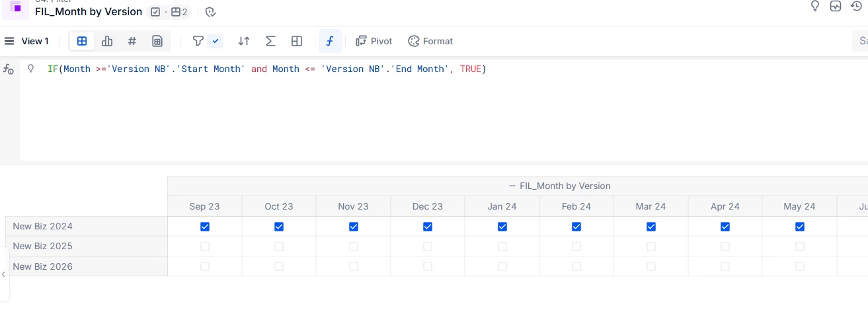This screenshot has height=312, width=868.
Task: Select the hash number view icon
Action: tap(132, 41)
